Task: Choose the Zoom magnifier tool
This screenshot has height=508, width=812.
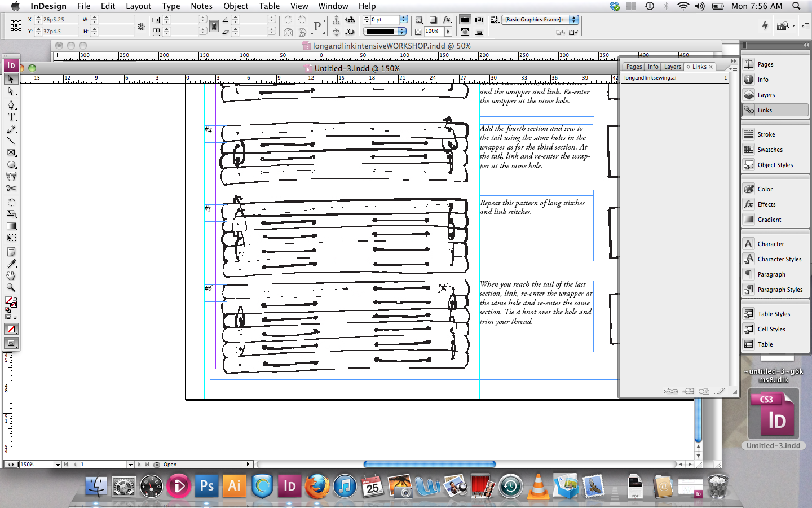Action: tap(11, 287)
